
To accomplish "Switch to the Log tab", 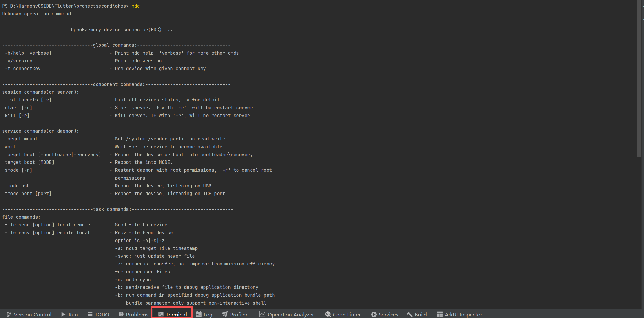I will coord(204,314).
